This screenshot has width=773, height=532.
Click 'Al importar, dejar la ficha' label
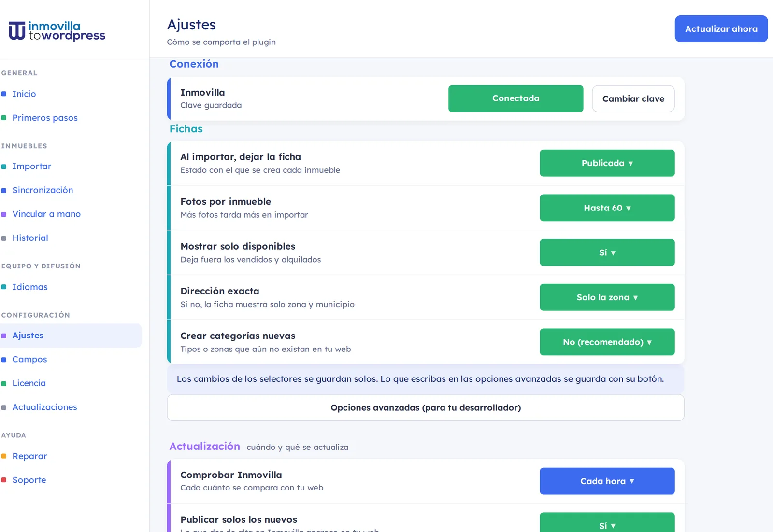(x=241, y=157)
